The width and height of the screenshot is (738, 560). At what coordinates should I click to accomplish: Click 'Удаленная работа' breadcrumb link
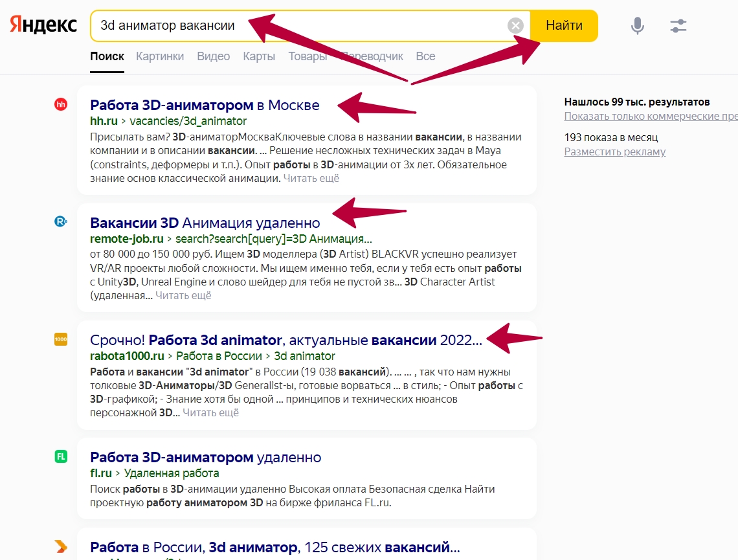172,473
